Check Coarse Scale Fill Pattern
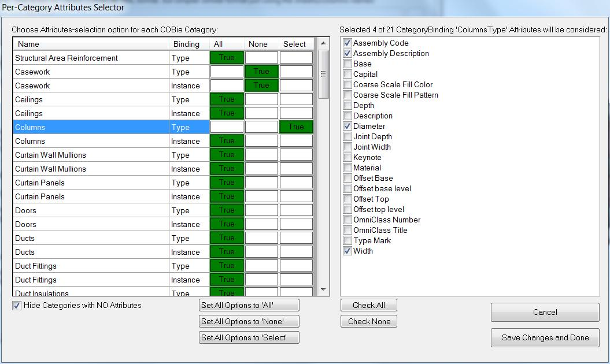The image size is (610, 364). point(347,95)
